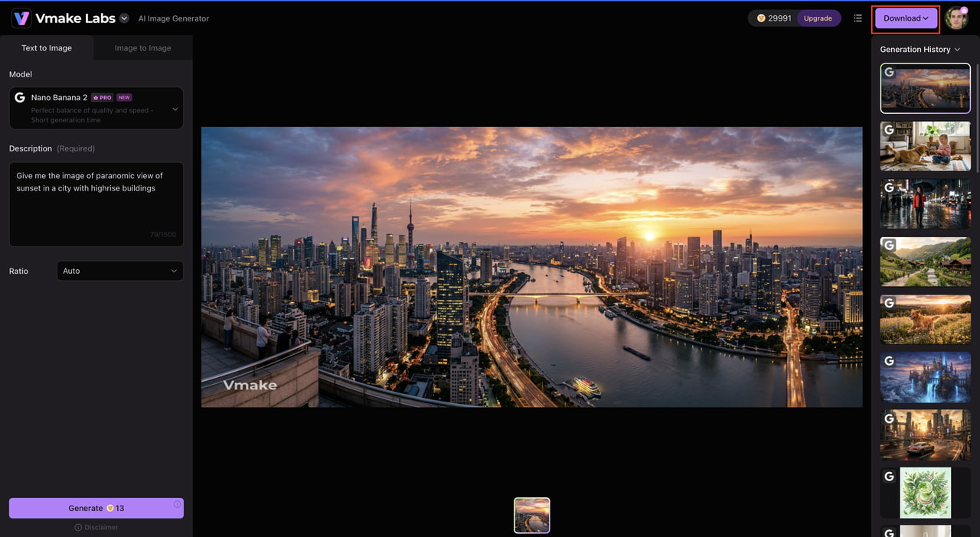Click the Google G icon in the model selector
Image resolution: width=980 pixels, height=537 pixels.
point(21,98)
